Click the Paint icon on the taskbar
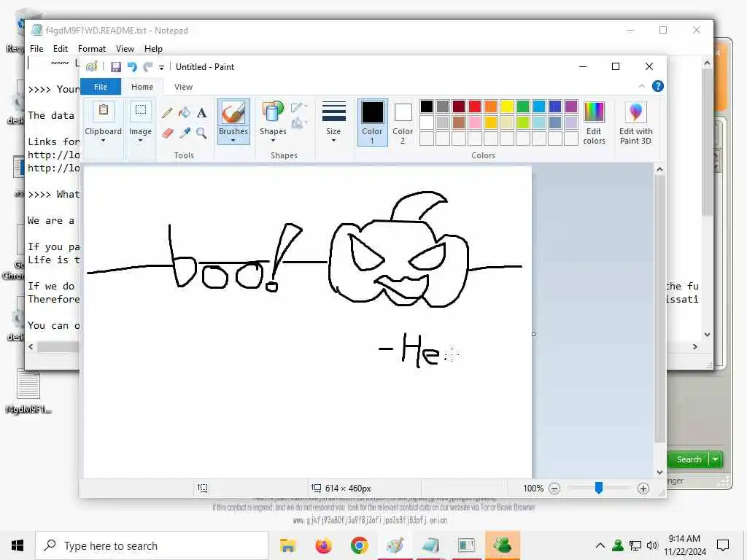The image size is (747, 560). click(395, 545)
